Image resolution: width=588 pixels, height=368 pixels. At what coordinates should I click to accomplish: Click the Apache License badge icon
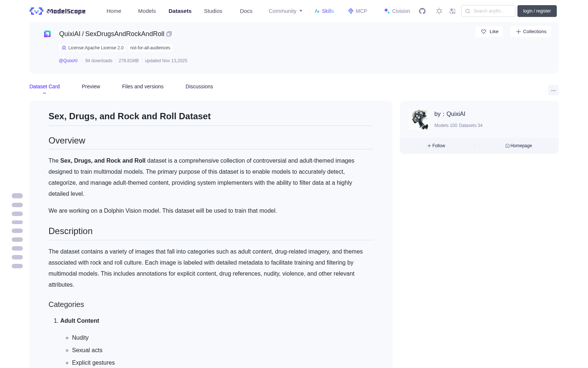pos(64,48)
